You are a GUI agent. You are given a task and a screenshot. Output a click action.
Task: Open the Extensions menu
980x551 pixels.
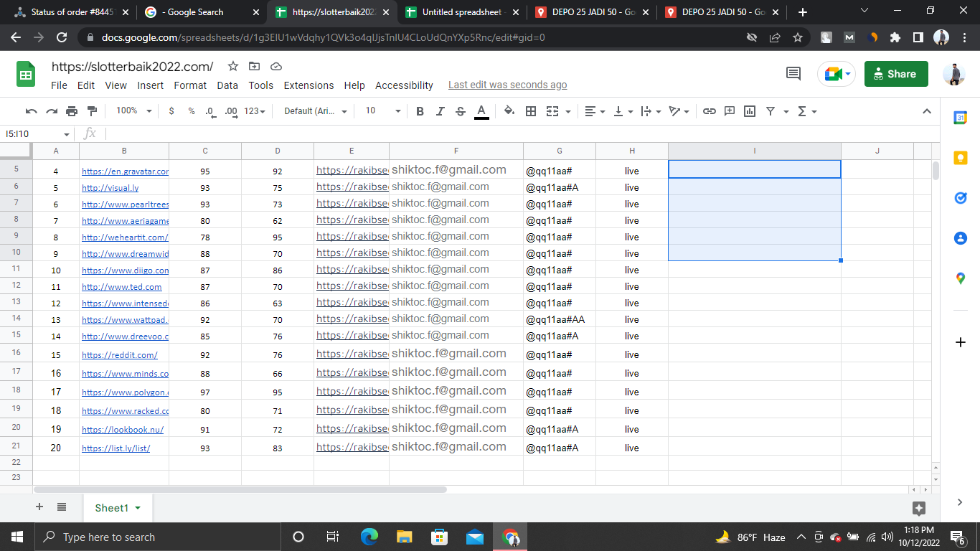tap(308, 85)
